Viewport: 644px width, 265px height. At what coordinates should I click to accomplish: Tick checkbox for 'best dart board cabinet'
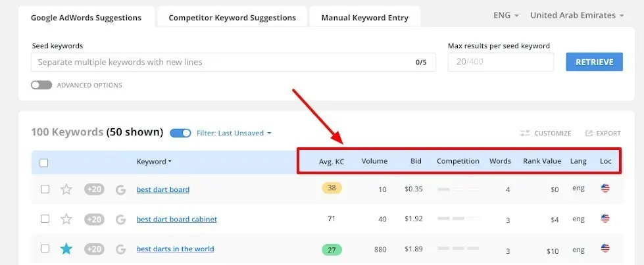(45, 218)
